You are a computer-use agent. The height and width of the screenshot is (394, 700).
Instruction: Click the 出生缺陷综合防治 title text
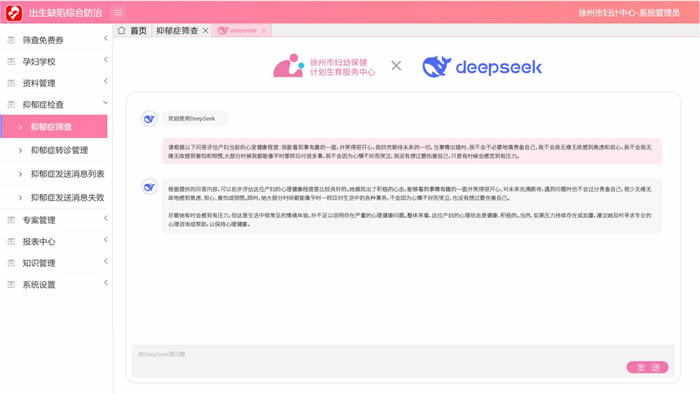(66, 12)
